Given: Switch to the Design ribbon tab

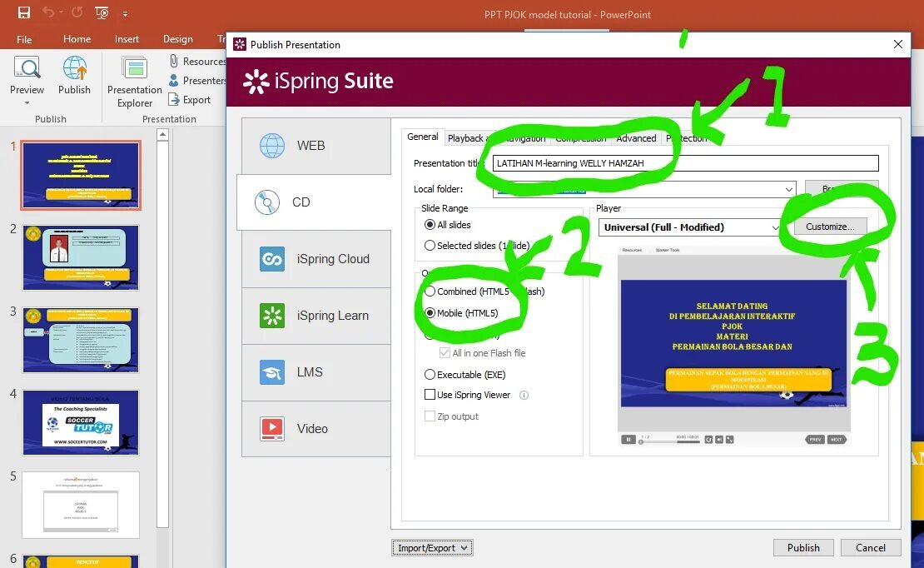Looking at the screenshot, I should coord(178,39).
